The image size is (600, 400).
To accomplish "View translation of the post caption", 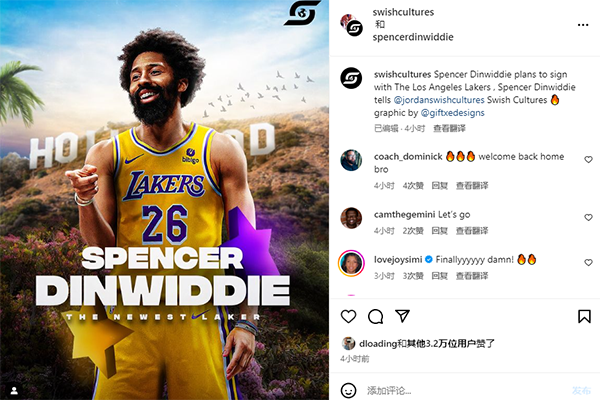I will [x=449, y=128].
